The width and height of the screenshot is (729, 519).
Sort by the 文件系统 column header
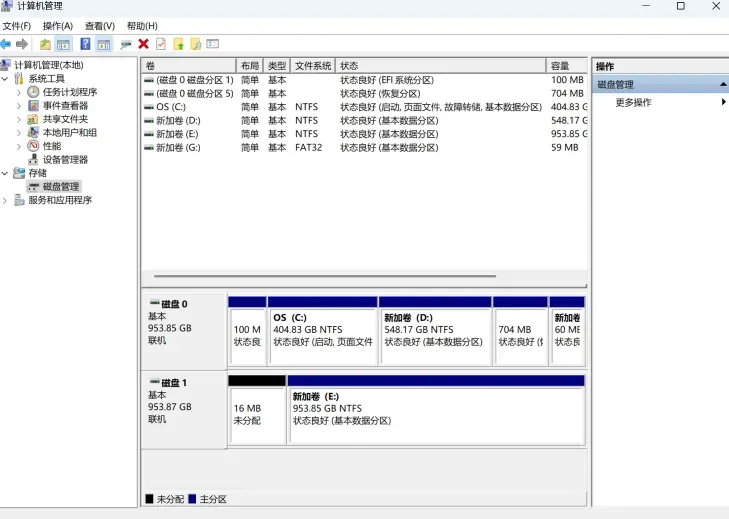point(313,66)
